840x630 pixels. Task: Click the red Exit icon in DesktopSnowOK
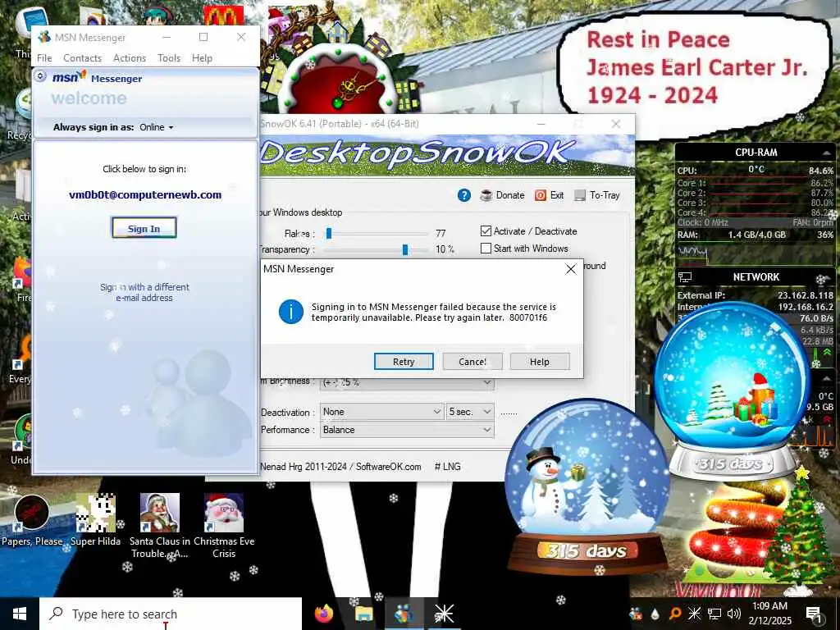tap(540, 195)
